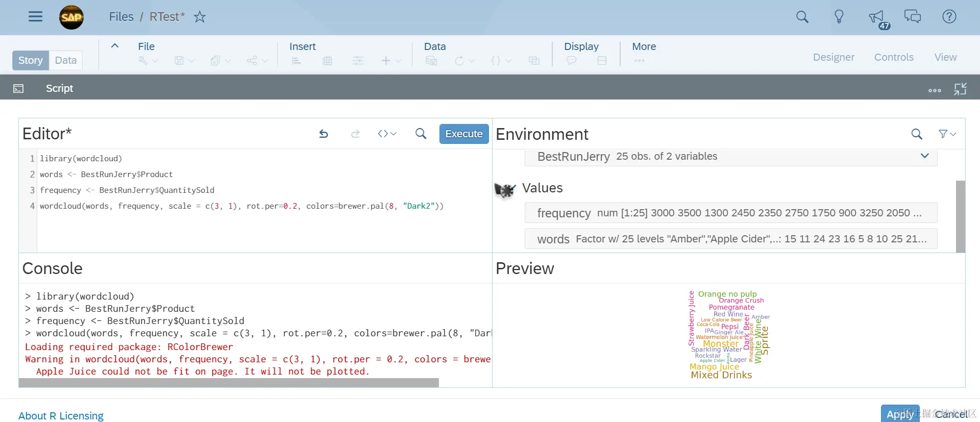Click the Environment vertical scrollbar
The image size is (980, 422).
pyautogui.click(x=960, y=216)
